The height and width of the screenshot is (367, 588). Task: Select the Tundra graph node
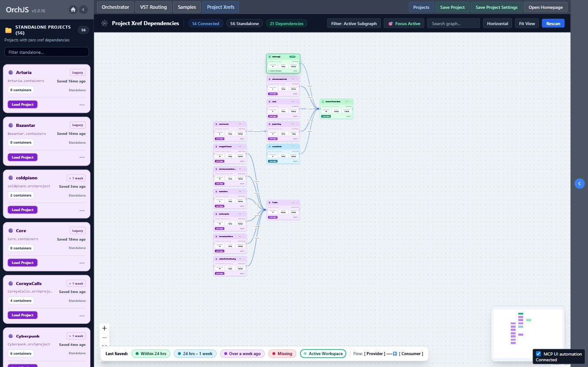[283, 210]
